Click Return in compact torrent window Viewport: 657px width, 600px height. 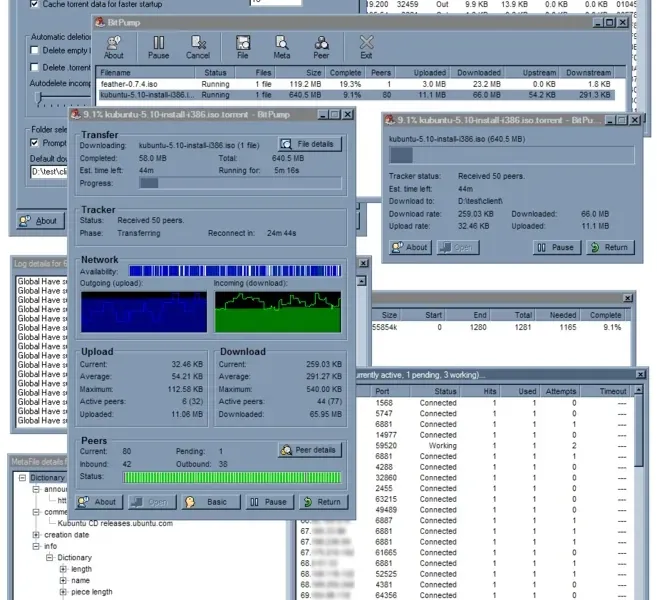(610, 247)
